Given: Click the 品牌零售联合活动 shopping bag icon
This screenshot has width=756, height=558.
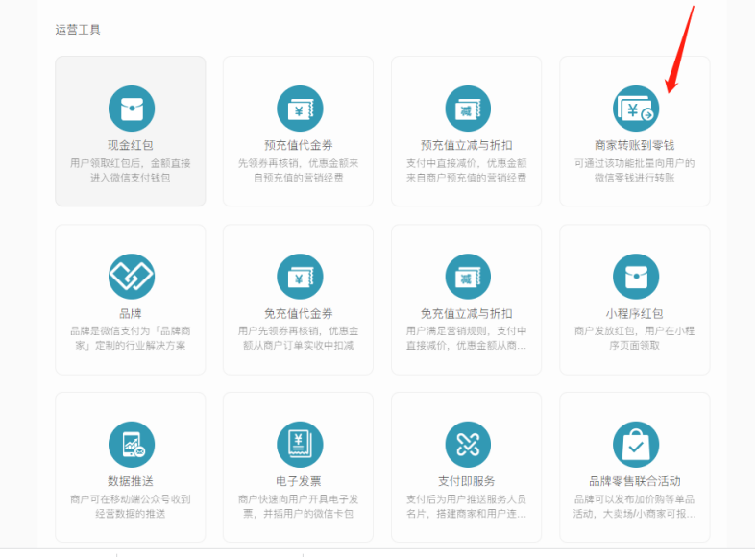Looking at the screenshot, I should click(x=636, y=445).
